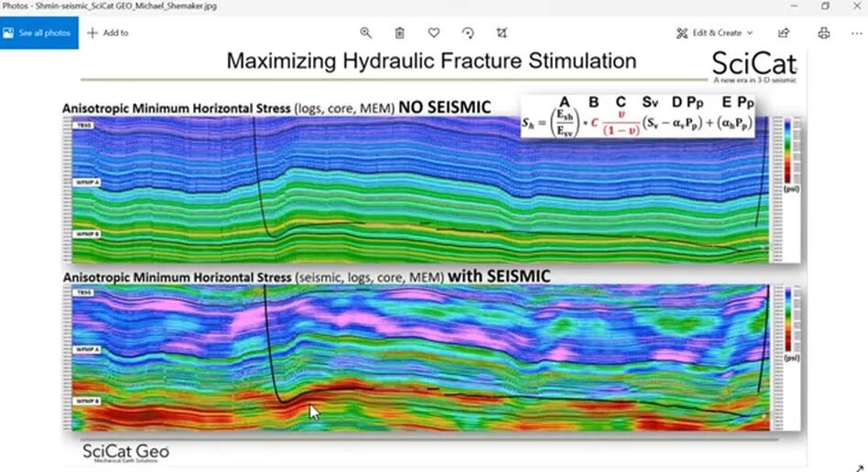Click the See all photos button
868x472 pixels.
tap(38, 33)
